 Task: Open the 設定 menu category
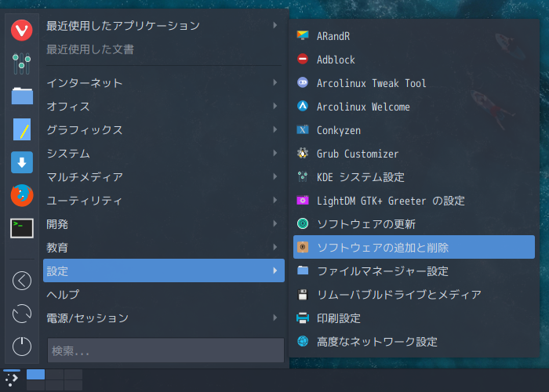163,270
